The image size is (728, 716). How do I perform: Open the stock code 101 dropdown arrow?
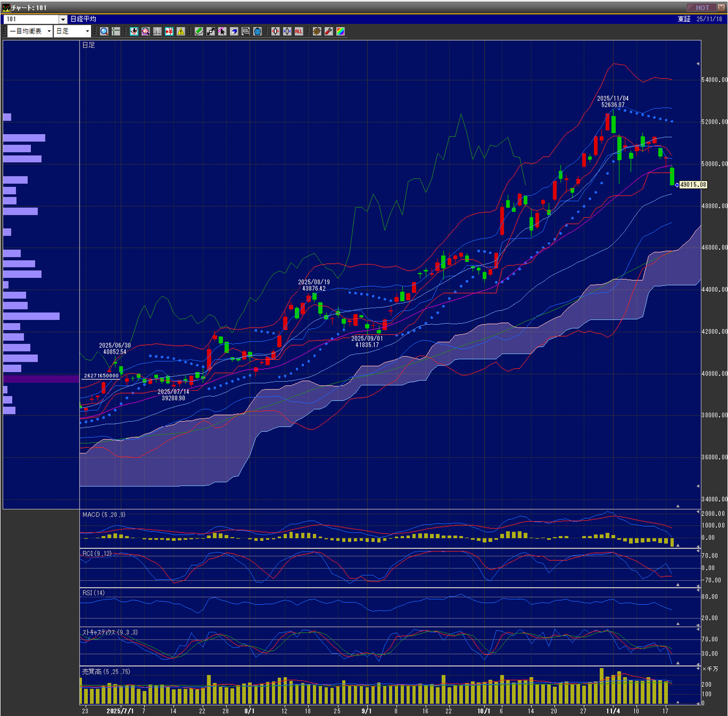pos(62,19)
